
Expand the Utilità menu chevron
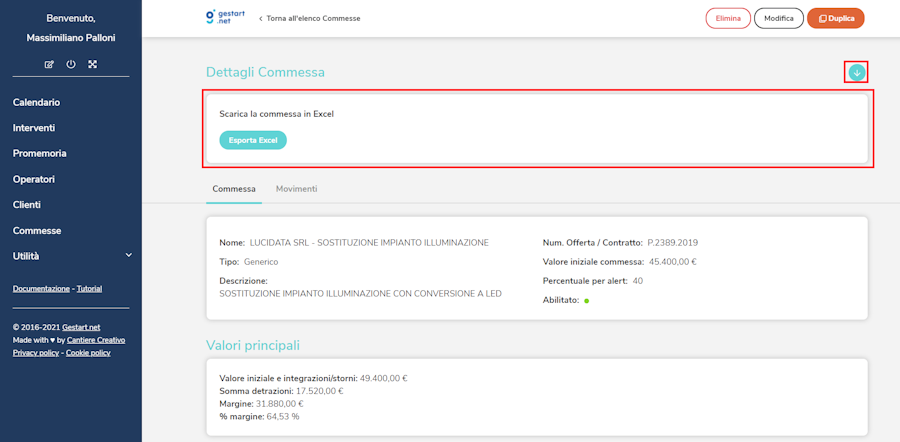(129, 255)
